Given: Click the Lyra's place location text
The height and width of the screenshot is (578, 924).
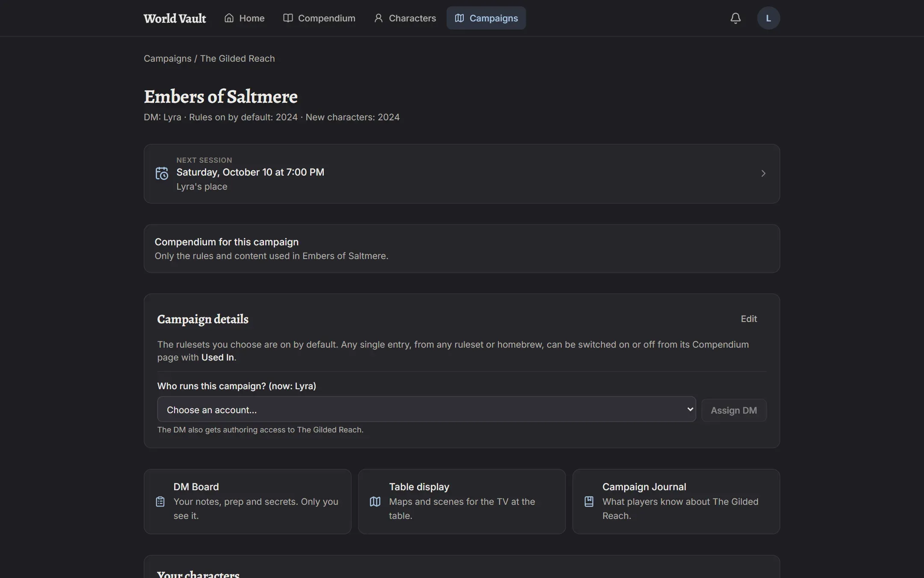Looking at the screenshot, I should pyautogui.click(x=202, y=187).
